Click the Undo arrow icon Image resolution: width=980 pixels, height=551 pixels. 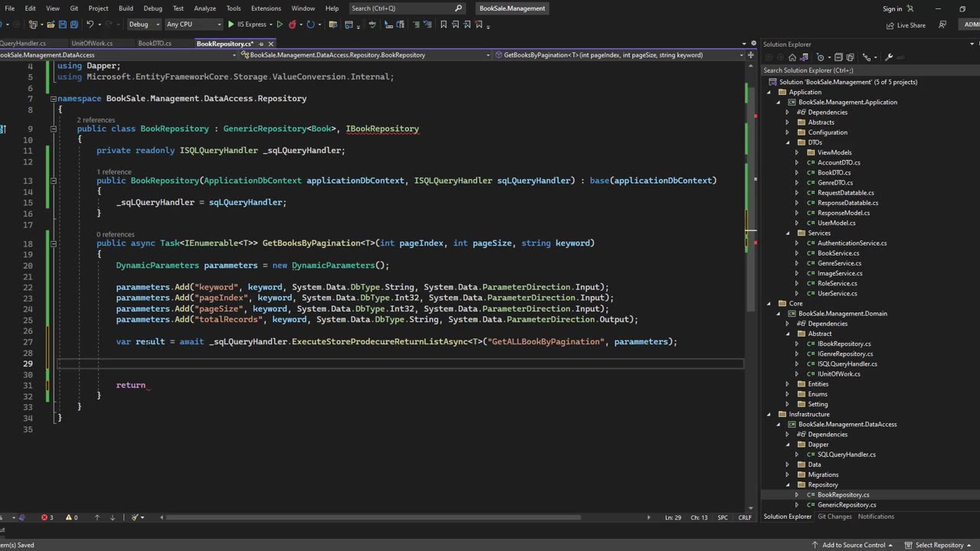(x=90, y=24)
